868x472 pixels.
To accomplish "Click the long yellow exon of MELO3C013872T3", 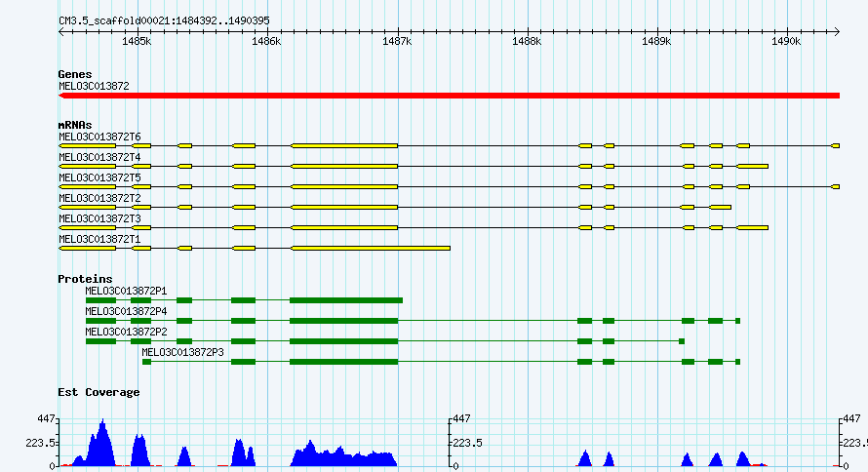I will click(344, 228).
